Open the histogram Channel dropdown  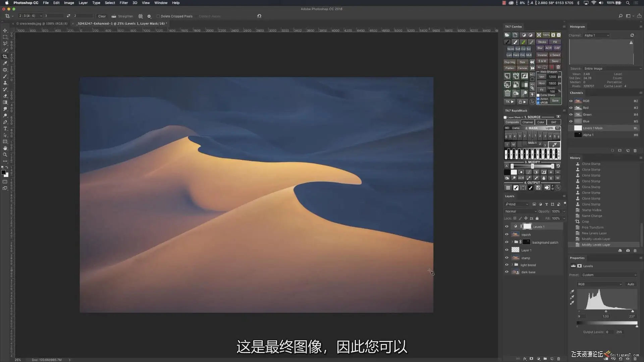coord(596,35)
